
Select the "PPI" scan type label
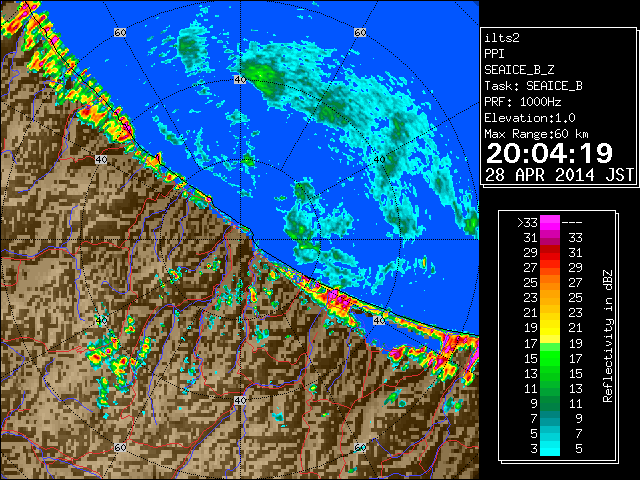pos(494,54)
